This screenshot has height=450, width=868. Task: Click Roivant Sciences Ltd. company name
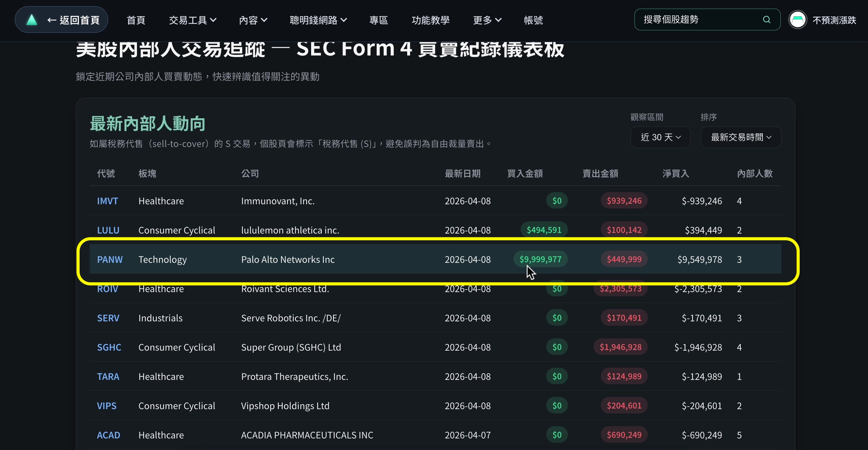pos(285,289)
